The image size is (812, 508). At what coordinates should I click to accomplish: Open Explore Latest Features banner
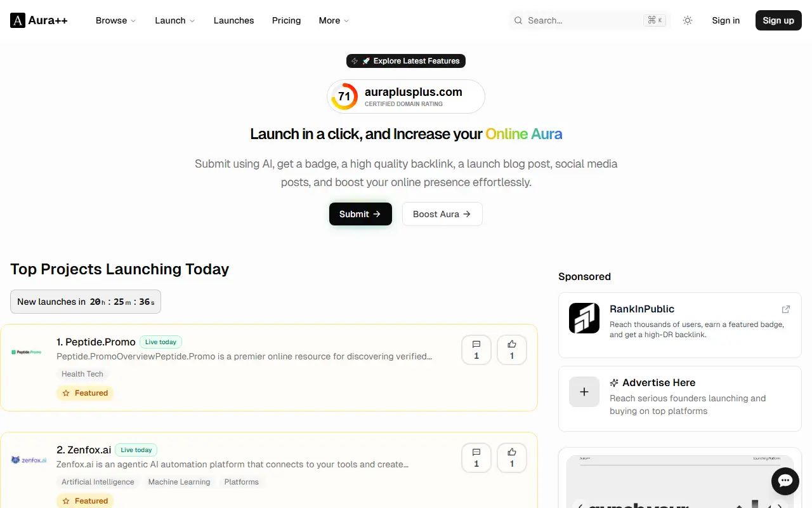pyautogui.click(x=406, y=61)
